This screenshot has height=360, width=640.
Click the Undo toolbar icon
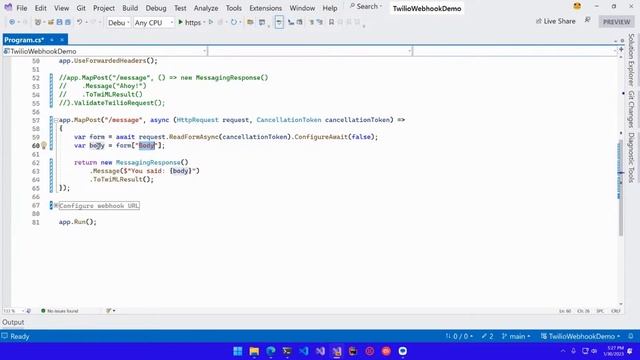click(x=80, y=22)
